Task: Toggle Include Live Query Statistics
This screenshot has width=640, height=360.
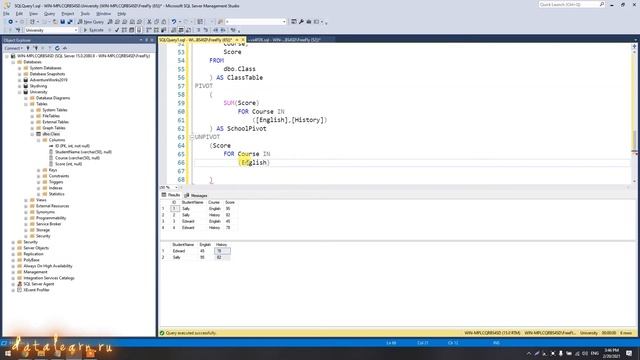Action: coord(156,30)
